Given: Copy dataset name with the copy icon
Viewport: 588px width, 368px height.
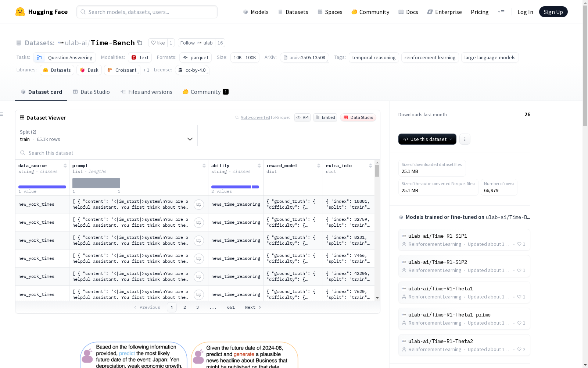Looking at the screenshot, I should [x=140, y=43].
